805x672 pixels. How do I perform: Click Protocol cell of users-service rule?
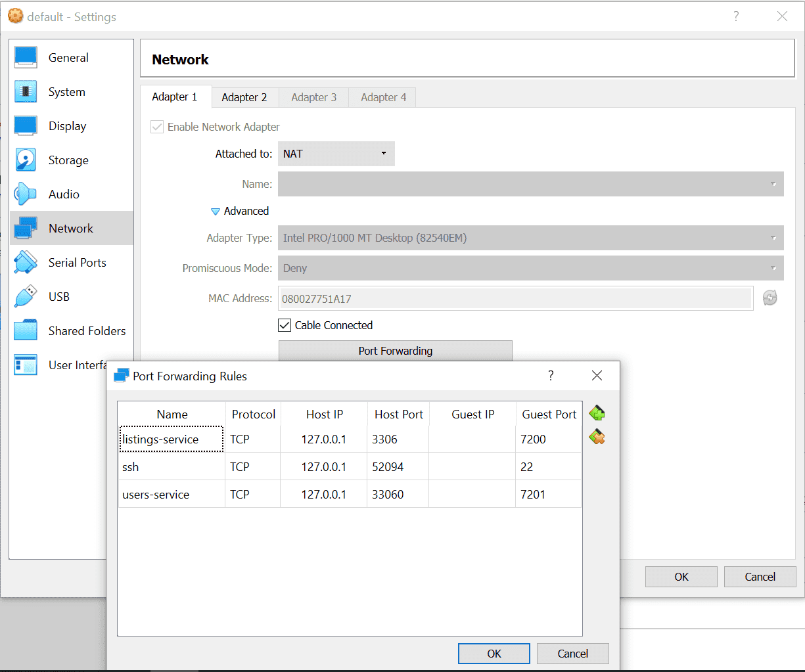[253, 495]
